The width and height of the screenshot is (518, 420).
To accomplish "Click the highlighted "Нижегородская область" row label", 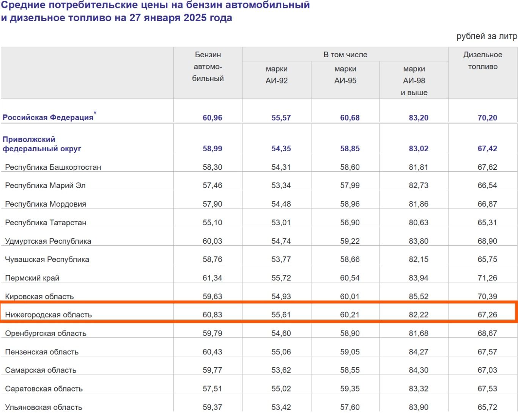I will (x=48, y=315).
